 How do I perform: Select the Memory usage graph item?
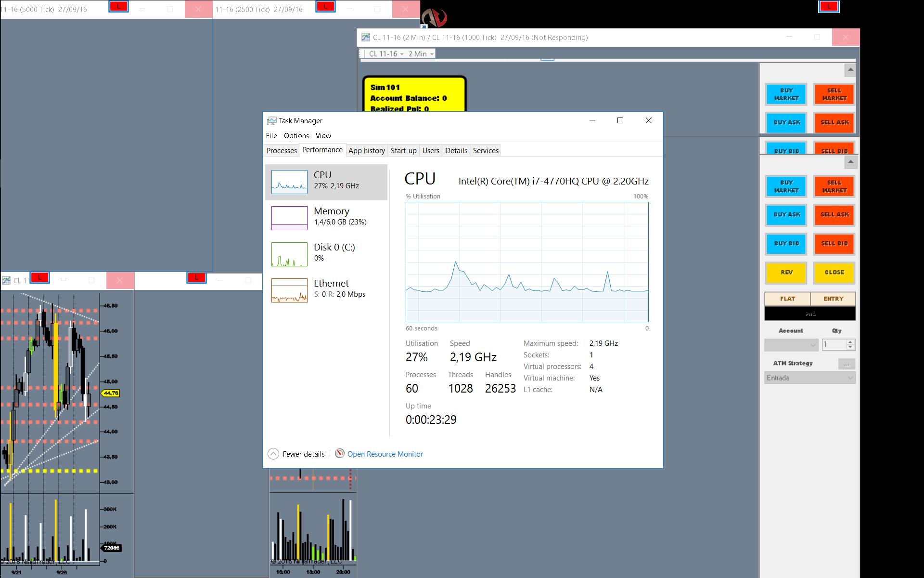point(289,218)
